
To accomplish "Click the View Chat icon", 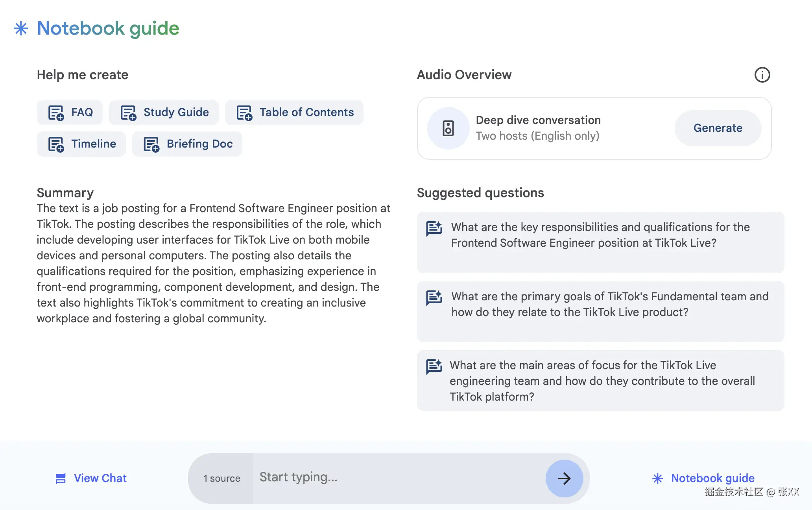I will click(61, 479).
